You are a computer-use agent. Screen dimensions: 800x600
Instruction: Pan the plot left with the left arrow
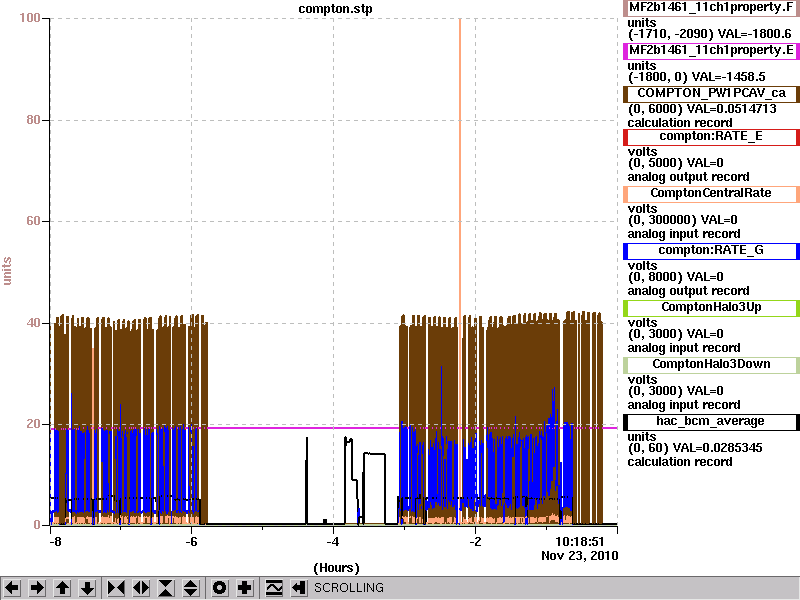[12, 588]
